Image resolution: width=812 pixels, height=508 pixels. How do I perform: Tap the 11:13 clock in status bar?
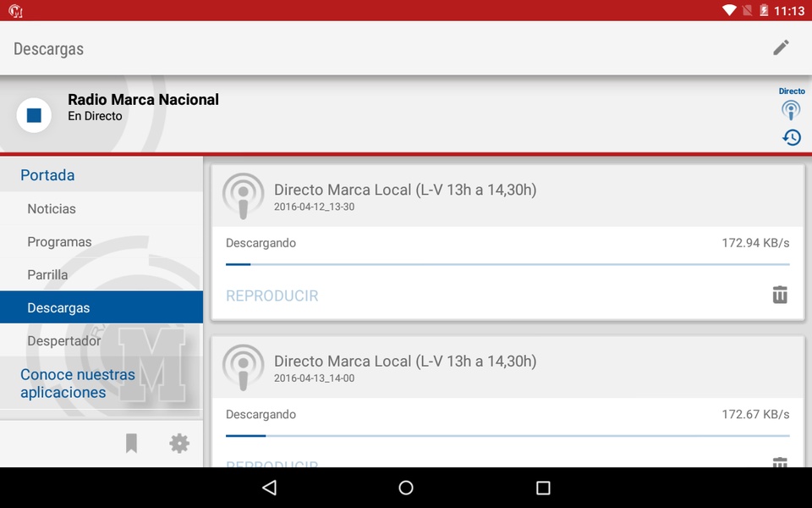tap(789, 11)
